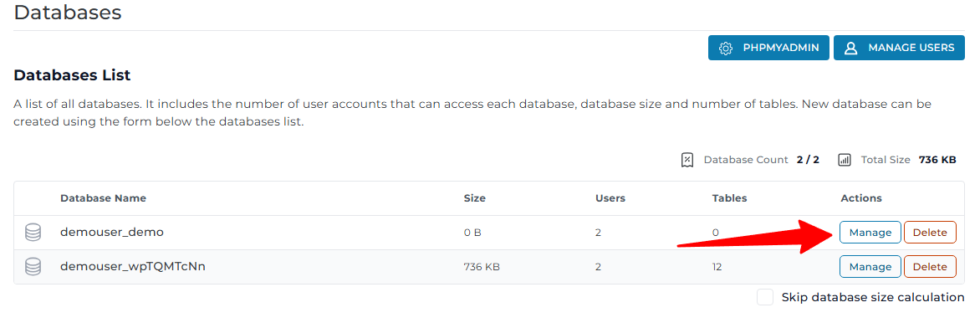Click the Database Count icon
Viewport: 980px width, 328px height.
tap(687, 160)
